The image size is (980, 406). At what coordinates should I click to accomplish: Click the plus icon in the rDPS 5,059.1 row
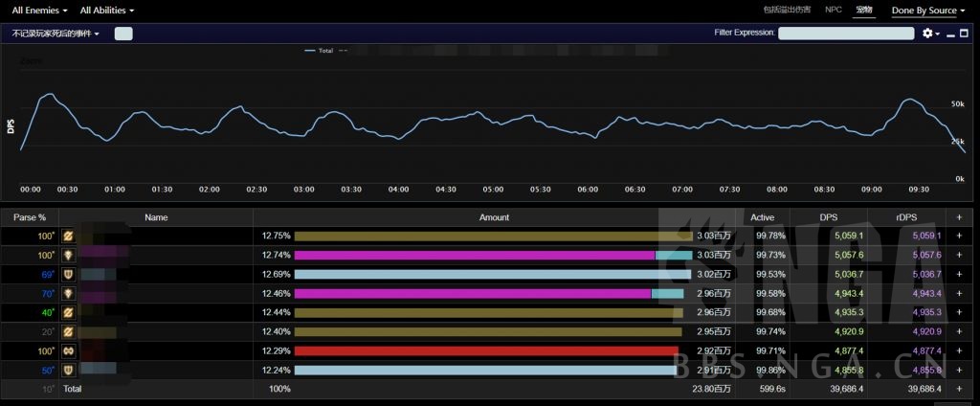(x=959, y=236)
